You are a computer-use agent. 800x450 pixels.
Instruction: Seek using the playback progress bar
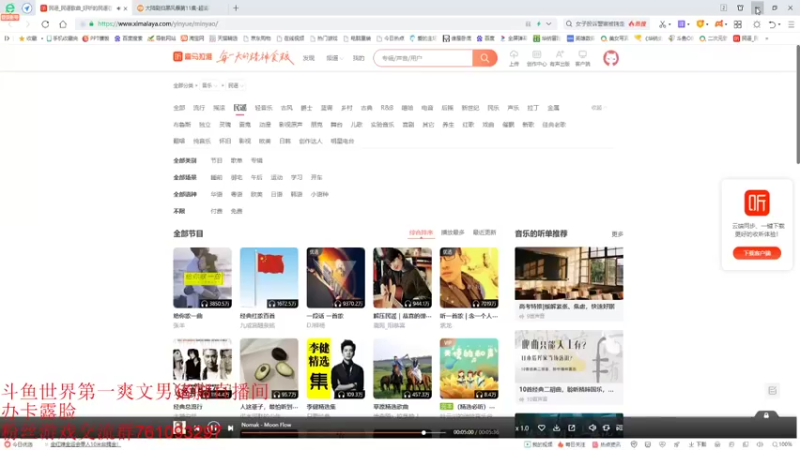point(343,433)
